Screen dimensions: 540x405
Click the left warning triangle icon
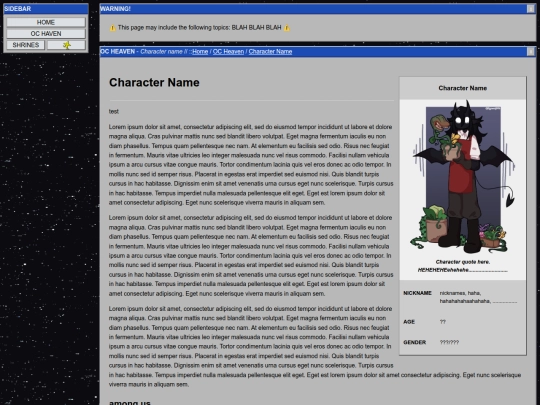tap(113, 28)
